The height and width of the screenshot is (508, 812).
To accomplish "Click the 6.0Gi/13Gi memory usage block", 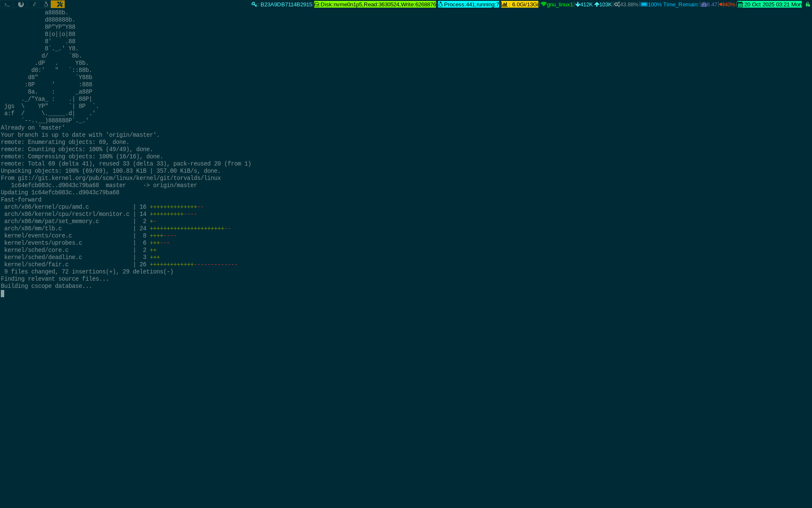I will point(520,4).
